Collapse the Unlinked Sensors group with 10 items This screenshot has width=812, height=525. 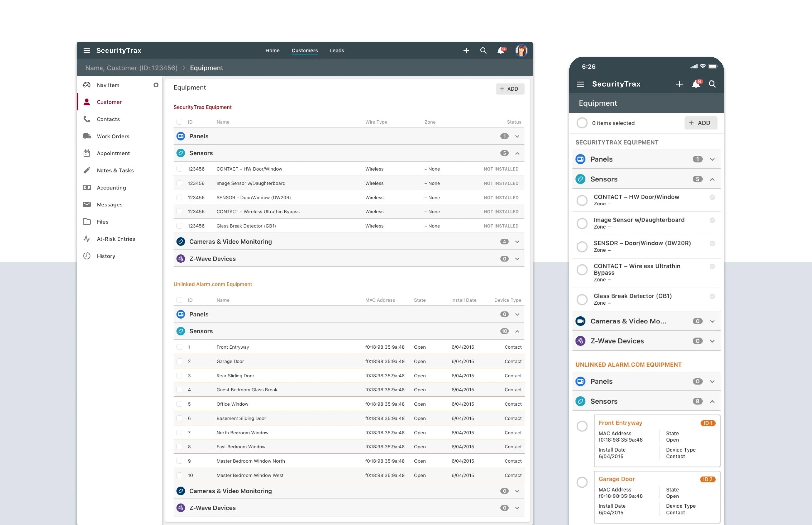coord(517,331)
